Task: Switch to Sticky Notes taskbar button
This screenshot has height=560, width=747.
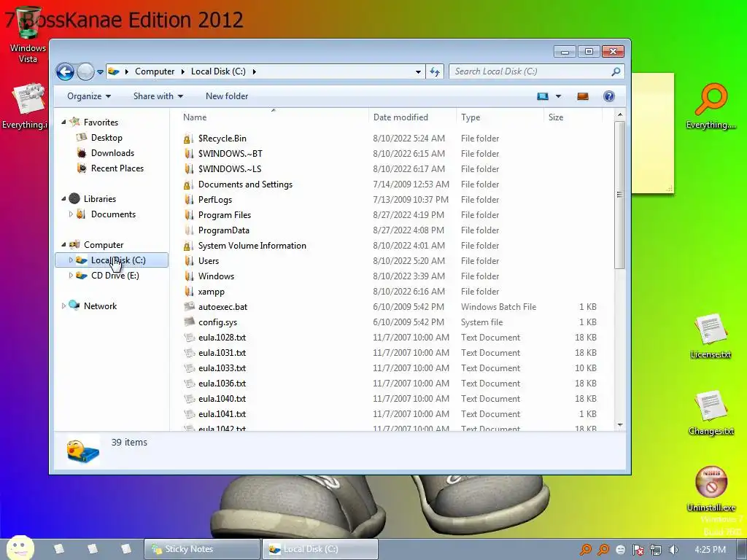Action: pos(203,549)
